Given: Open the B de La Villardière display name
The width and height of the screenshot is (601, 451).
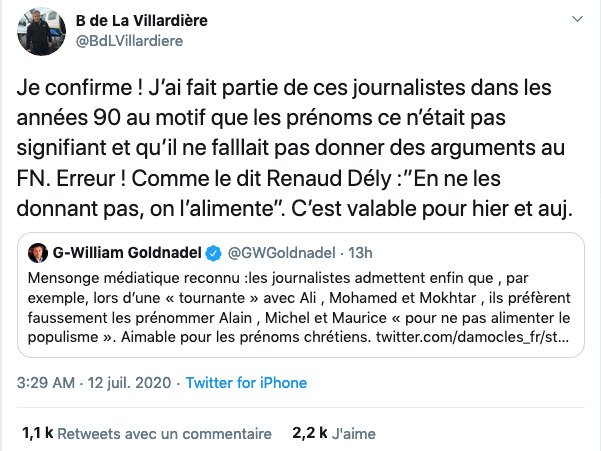Looking at the screenshot, I should pos(140,21).
